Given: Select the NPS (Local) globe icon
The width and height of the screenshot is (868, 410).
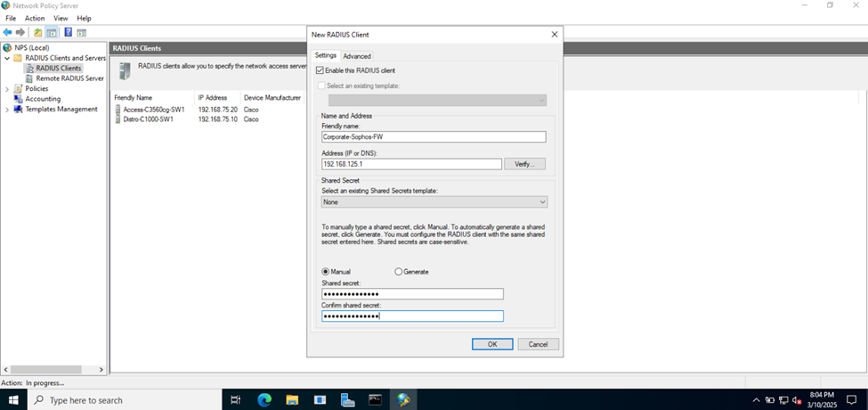Looking at the screenshot, I should 7,47.
